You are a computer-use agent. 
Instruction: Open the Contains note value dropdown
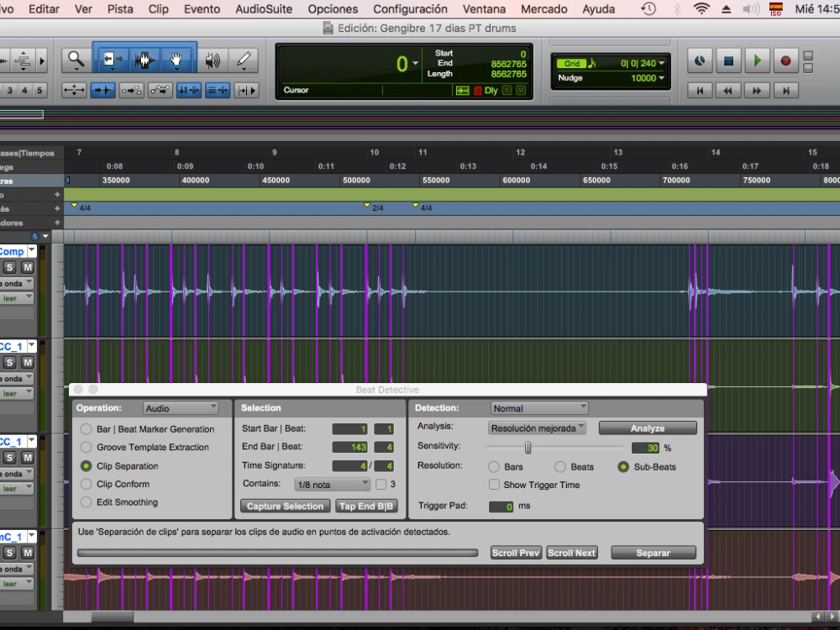(x=332, y=484)
